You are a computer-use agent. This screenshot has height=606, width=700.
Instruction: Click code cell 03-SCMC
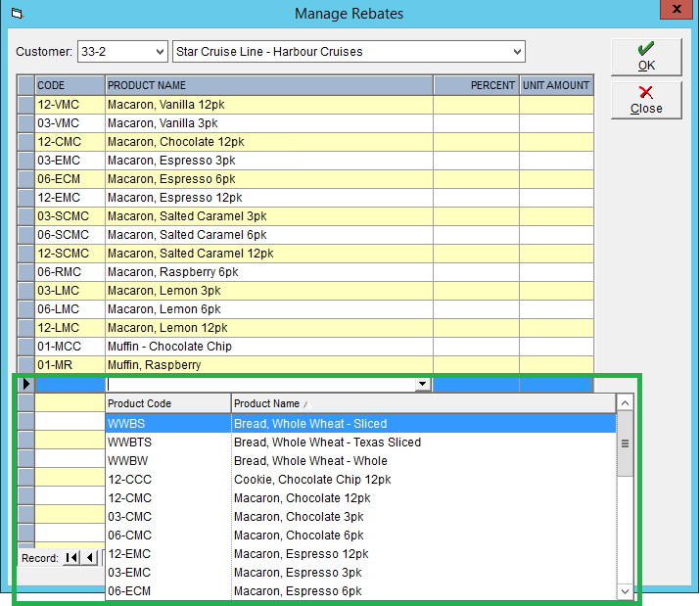[70, 216]
